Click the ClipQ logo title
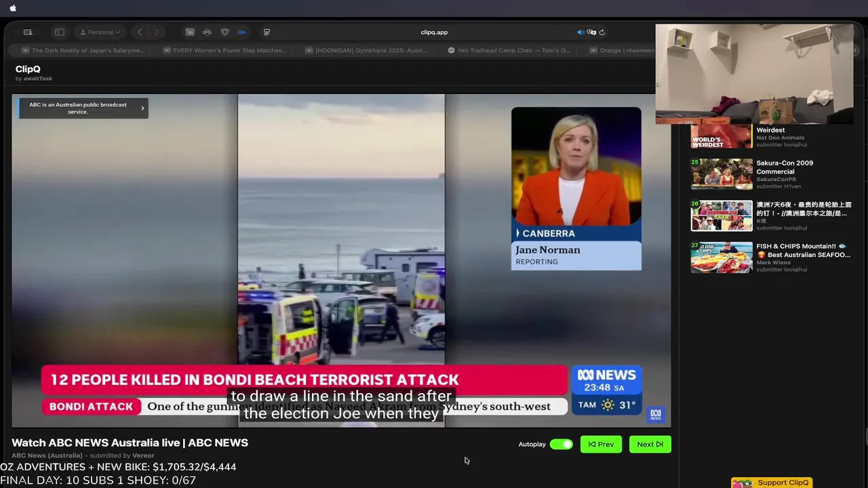The width and height of the screenshot is (868, 488). point(28,69)
